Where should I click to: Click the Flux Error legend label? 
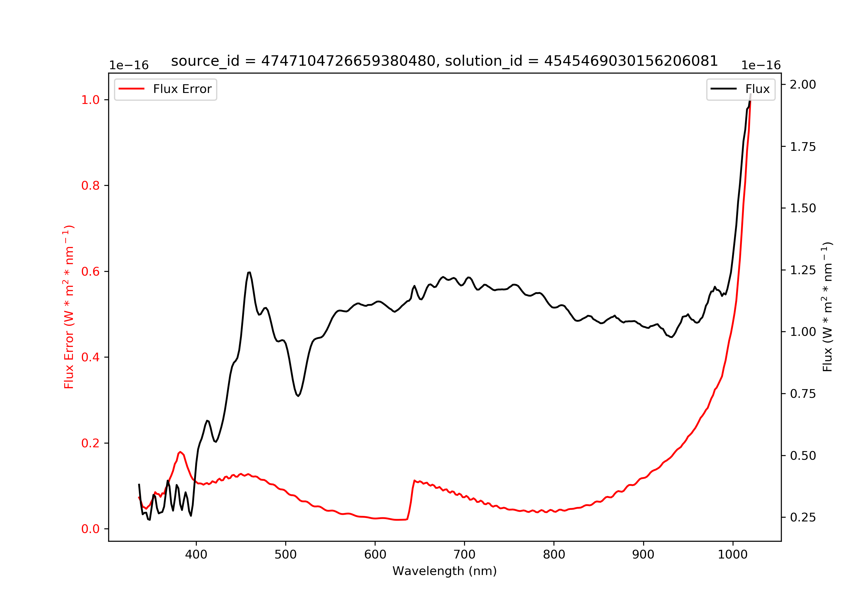182,89
